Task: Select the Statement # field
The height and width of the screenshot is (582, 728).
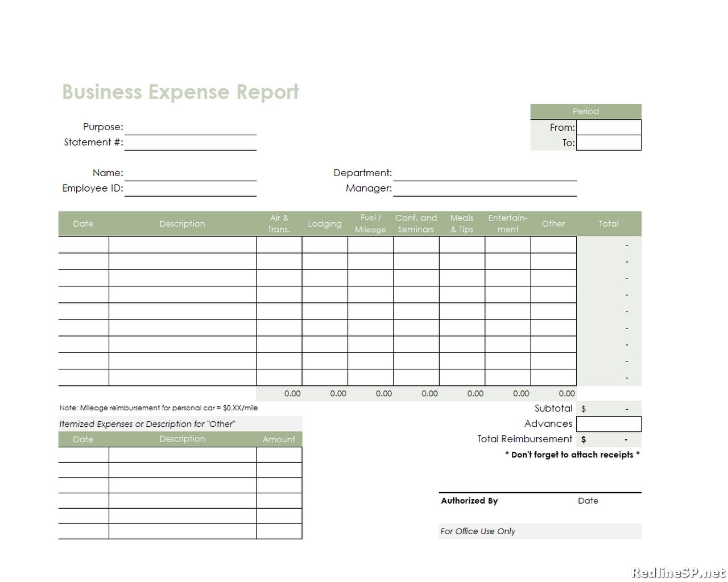Action: click(191, 143)
